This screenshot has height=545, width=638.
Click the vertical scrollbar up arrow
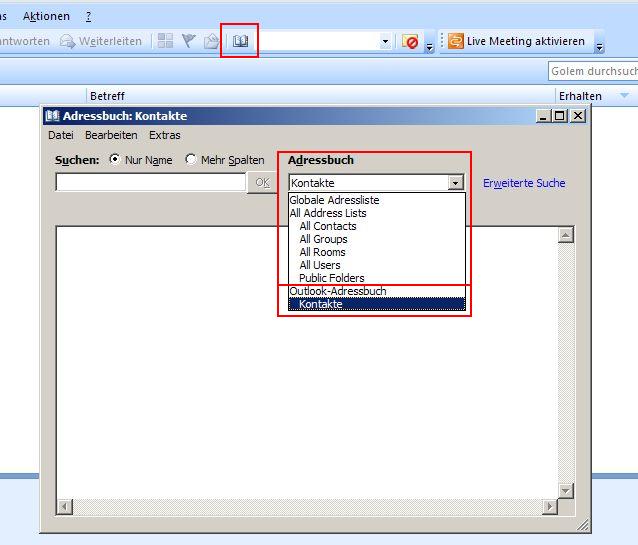(x=566, y=235)
